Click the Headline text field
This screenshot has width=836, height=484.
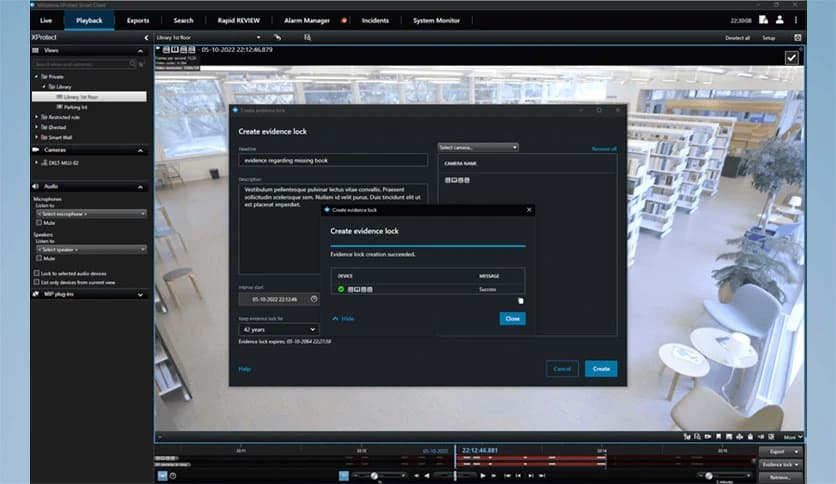(332, 160)
